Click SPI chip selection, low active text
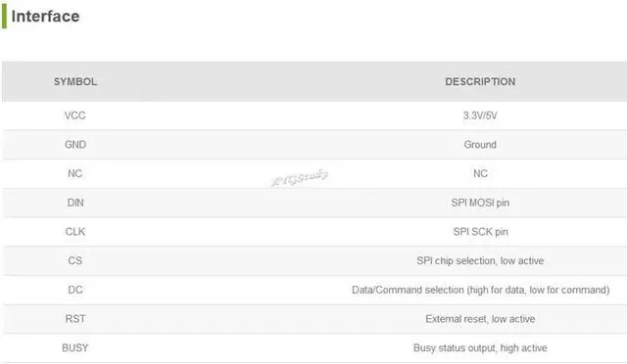The width and height of the screenshot is (627, 364). [x=480, y=261]
